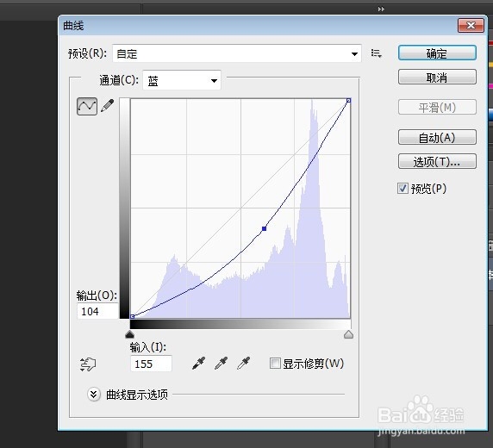This screenshot has height=448, width=493.
Task: Select the top-right curve endpoint
Action: 348,100
